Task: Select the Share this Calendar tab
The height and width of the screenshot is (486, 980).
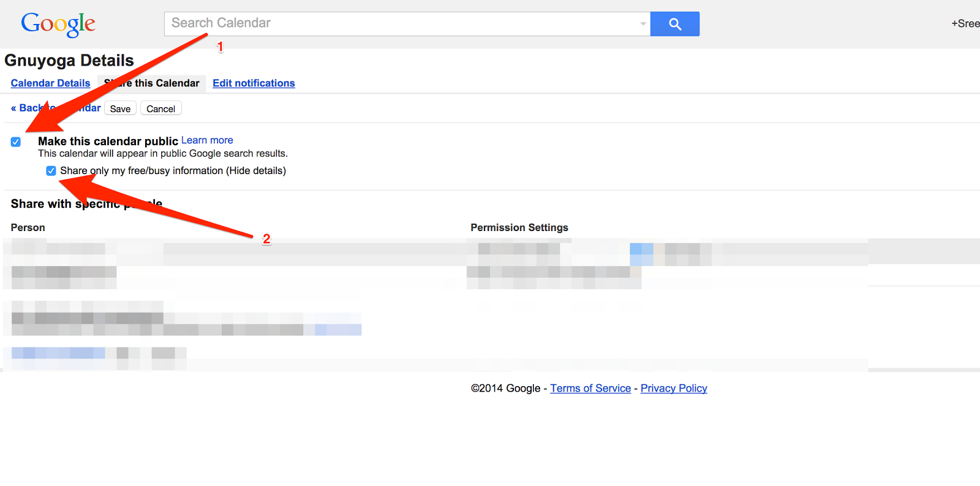Action: [152, 83]
